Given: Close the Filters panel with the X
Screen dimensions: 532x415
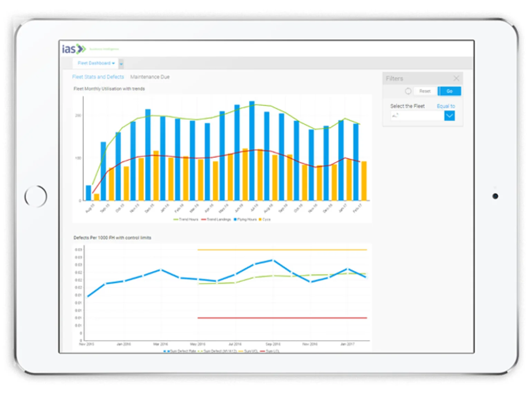Looking at the screenshot, I should click(456, 79).
